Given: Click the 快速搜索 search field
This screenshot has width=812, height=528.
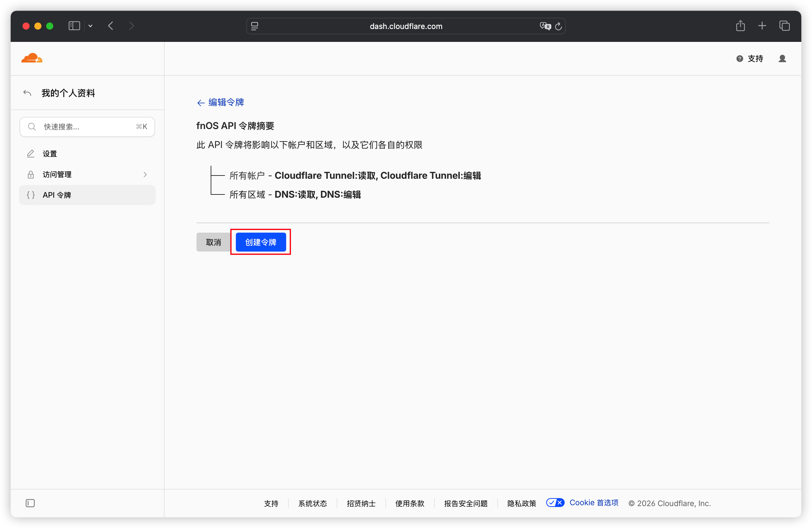Looking at the screenshot, I should [87, 127].
